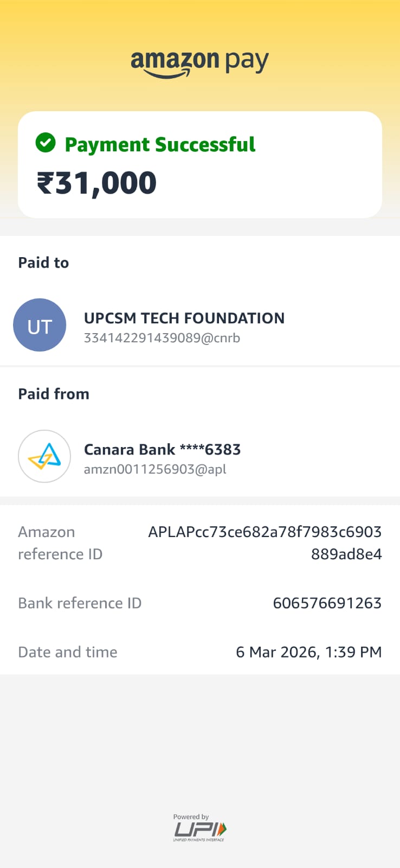Click the Paid to section header
This screenshot has width=400, height=868.
click(x=43, y=263)
